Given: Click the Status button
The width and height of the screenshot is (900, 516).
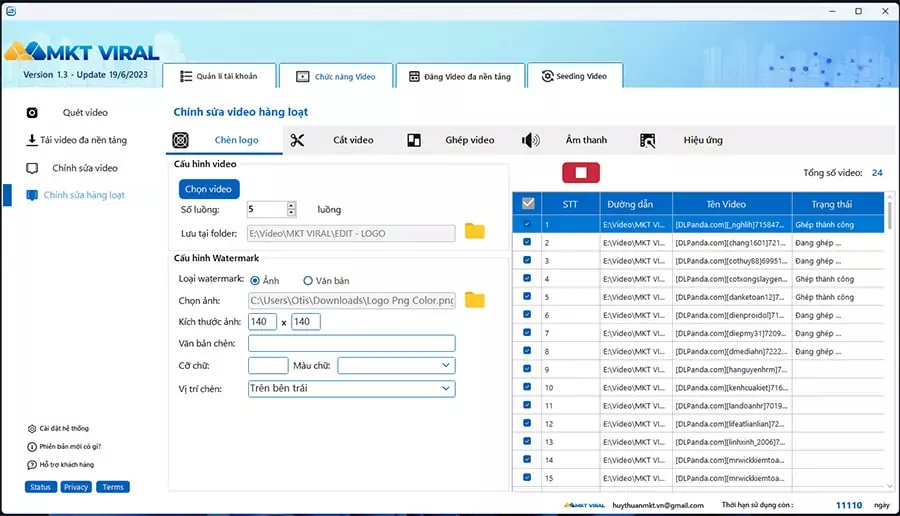Looking at the screenshot, I should click(x=41, y=487).
